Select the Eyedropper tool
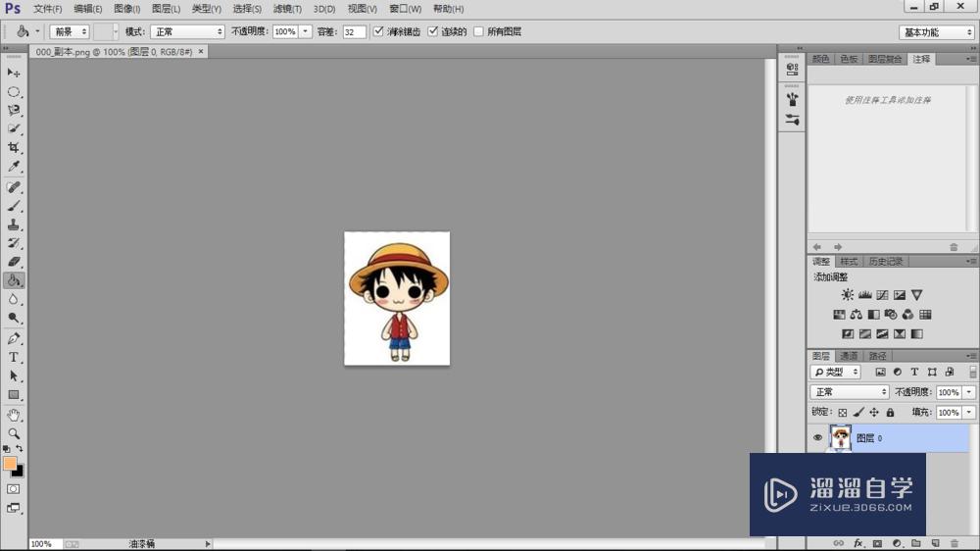Screen dimensions: 980x551 pyautogui.click(x=13, y=167)
